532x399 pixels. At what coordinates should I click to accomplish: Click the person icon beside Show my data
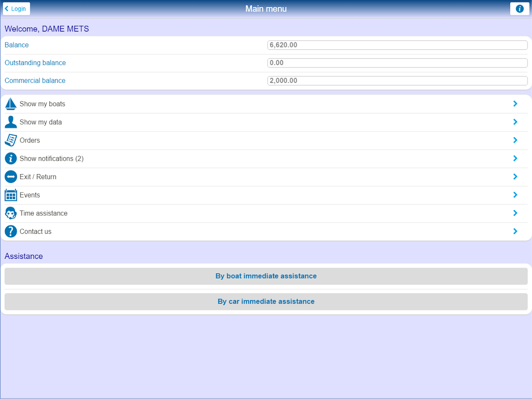pos(10,122)
